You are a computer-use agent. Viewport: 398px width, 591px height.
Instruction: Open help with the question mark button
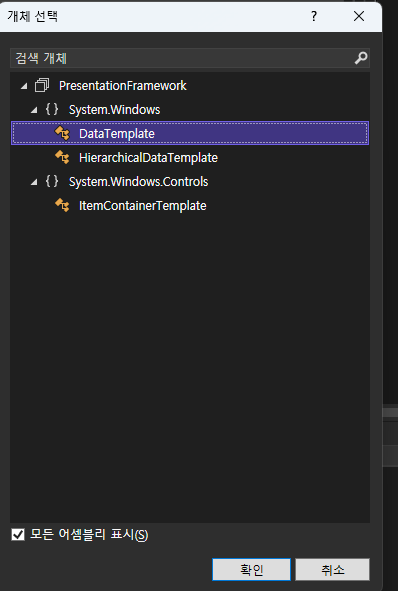314,16
